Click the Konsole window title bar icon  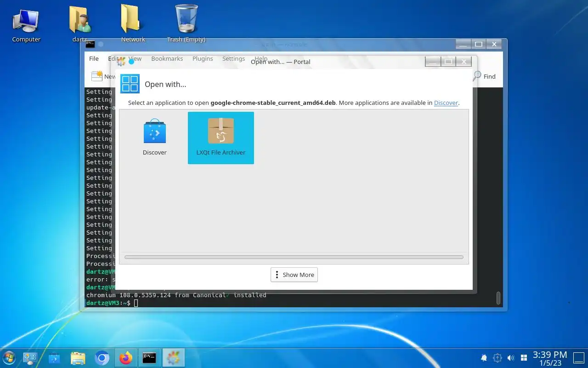click(x=90, y=44)
